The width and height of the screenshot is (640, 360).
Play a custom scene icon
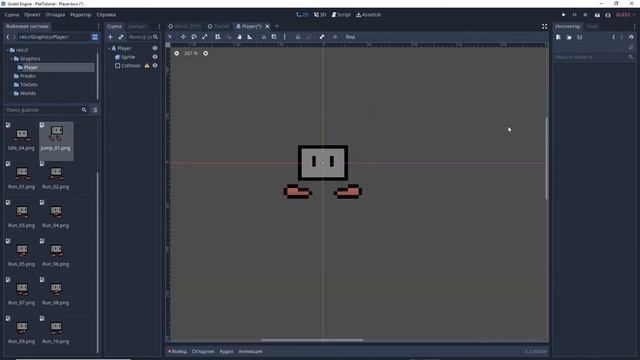click(608, 15)
